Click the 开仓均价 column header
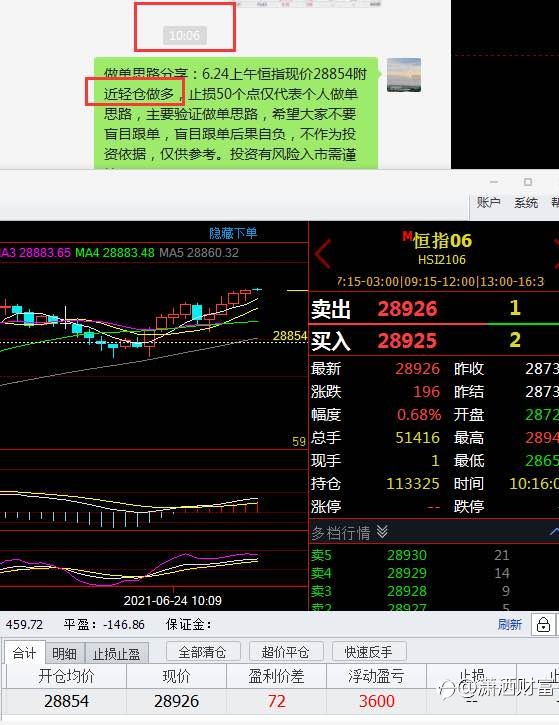The height and width of the screenshot is (725, 559). [66, 676]
